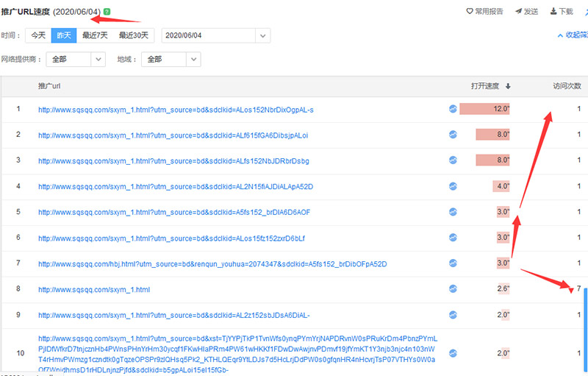Open the row 7 hbj.html URL link
The height and width of the screenshot is (376, 588).
pyautogui.click(x=212, y=263)
